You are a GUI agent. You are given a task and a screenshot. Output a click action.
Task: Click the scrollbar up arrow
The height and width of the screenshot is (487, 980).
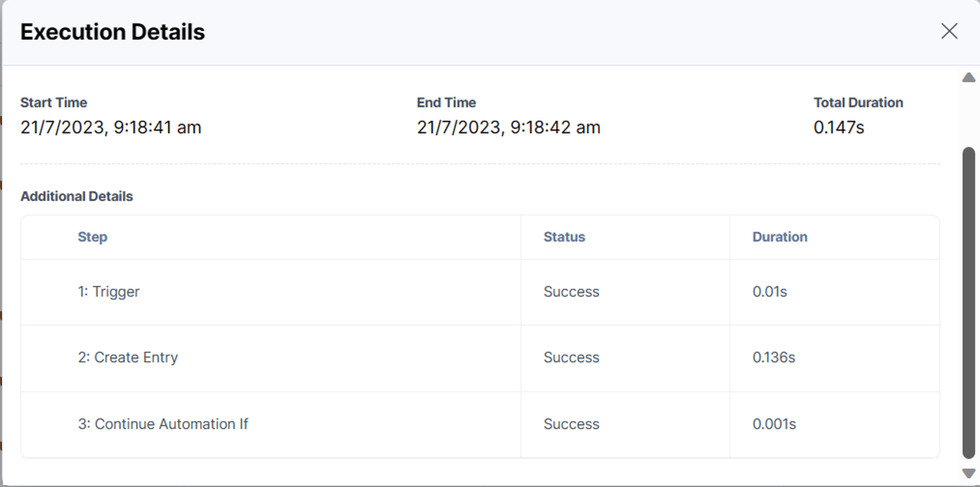(x=969, y=78)
